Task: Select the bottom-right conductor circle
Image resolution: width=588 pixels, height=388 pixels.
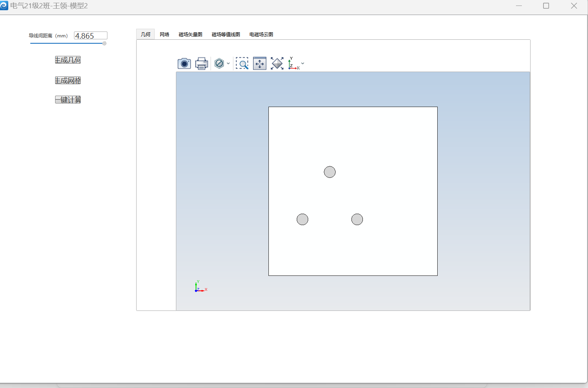Action: pos(357,219)
